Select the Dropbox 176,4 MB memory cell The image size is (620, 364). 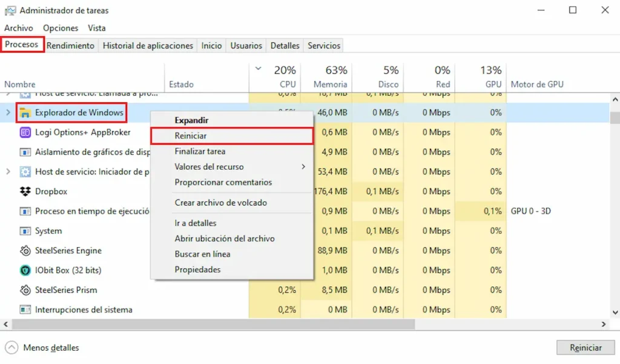[x=331, y=192]
